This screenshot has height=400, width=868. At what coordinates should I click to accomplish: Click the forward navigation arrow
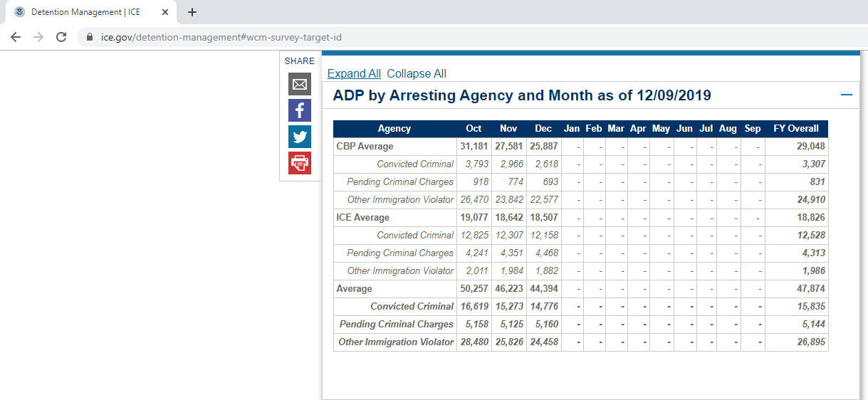(38, 37)
